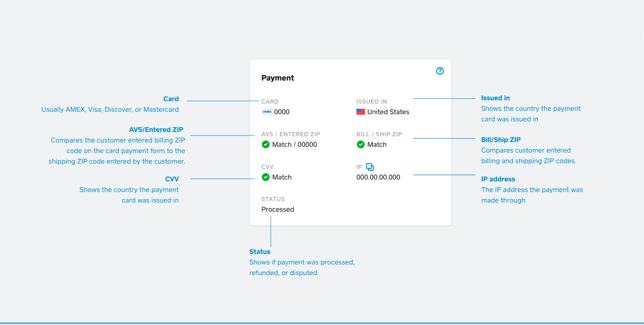Click the Status callout heading
The width and height of the screenshot is (644, 325).
pos(260,251)
